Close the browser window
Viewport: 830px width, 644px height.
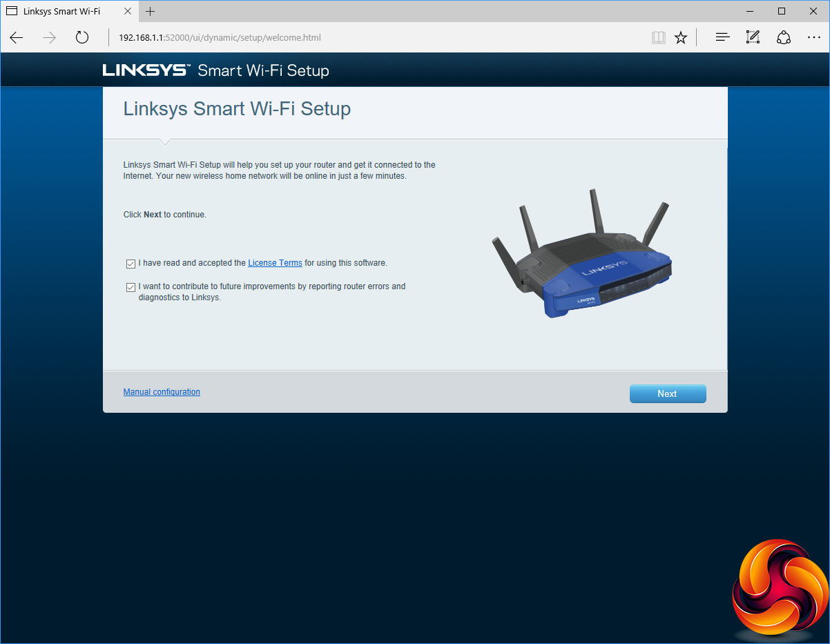point(813,11)
